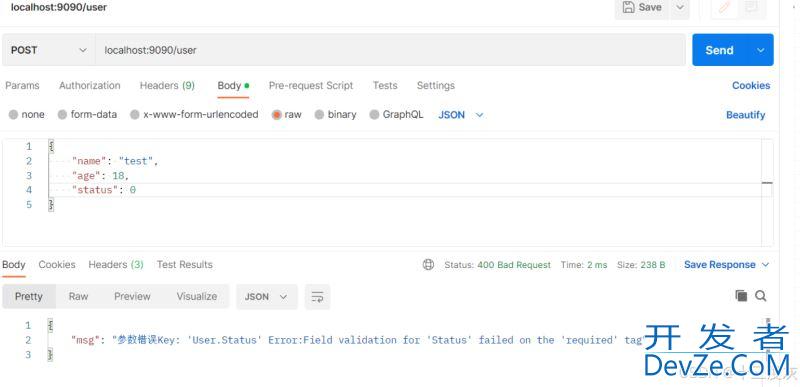Image resolution: width=800 pixels, height=387 pixels.
Task: Switch to the Headers (9) tab
Action: click(167, 86)
